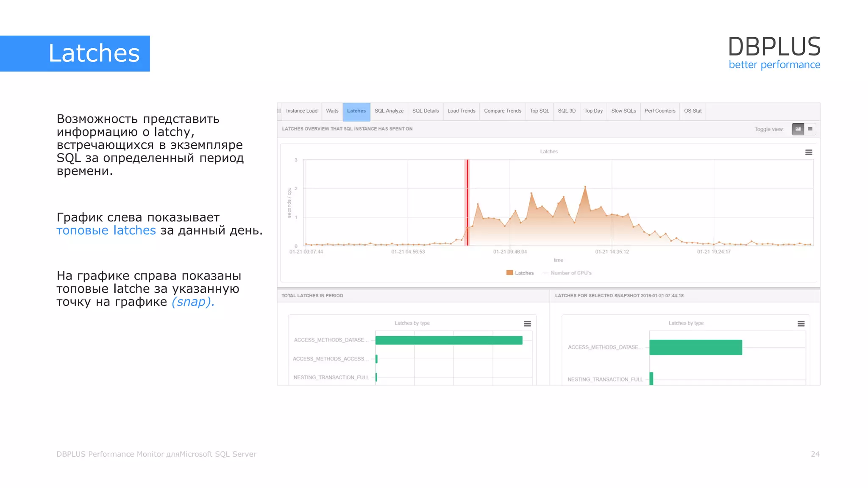Click the blue 'топовые latches' highlighted text
868x488 pixels.
tap(106, 230)
